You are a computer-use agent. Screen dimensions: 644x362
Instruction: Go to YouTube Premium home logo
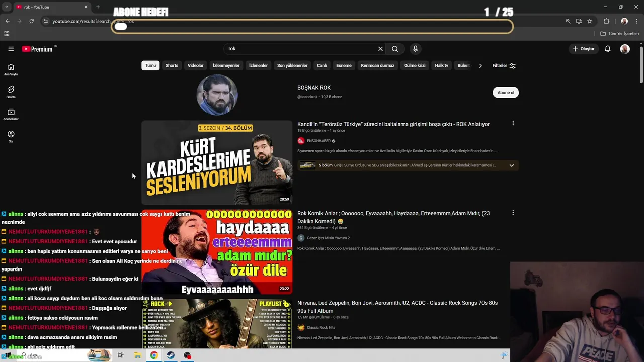pyautogui.click(x=37, y=49)
